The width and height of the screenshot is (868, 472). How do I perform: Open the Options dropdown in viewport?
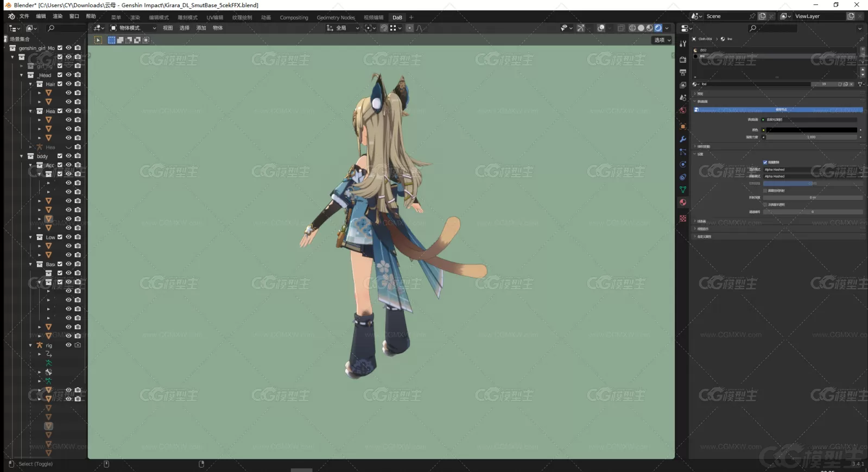point(662,40)
